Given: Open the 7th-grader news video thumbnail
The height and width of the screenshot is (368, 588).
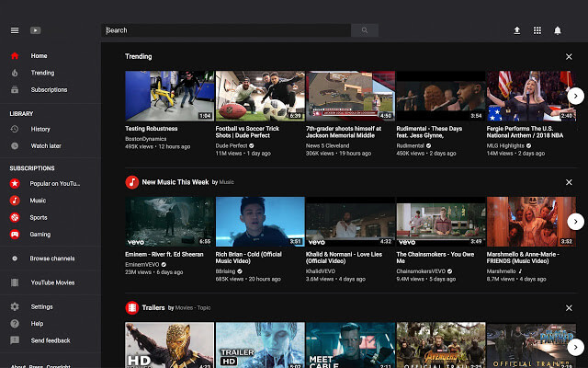Looking at the screenshot, I should (x=350, y=96).
